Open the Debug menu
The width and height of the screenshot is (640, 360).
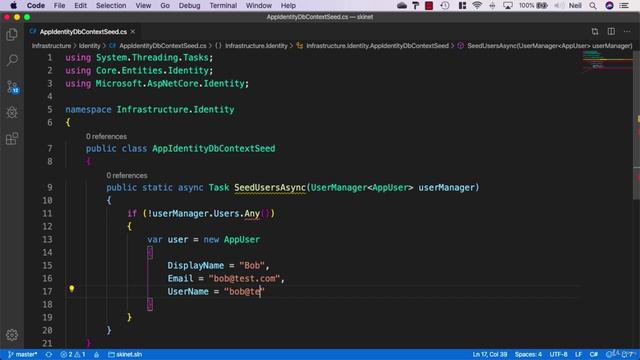click(x=189, y=5)
